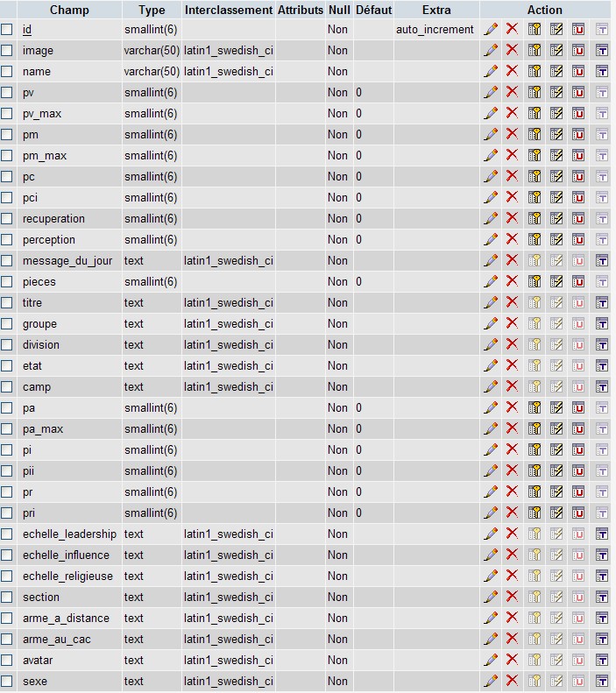Add a unique constraint on pv_max
616x693 pixels.
[578, 113]
